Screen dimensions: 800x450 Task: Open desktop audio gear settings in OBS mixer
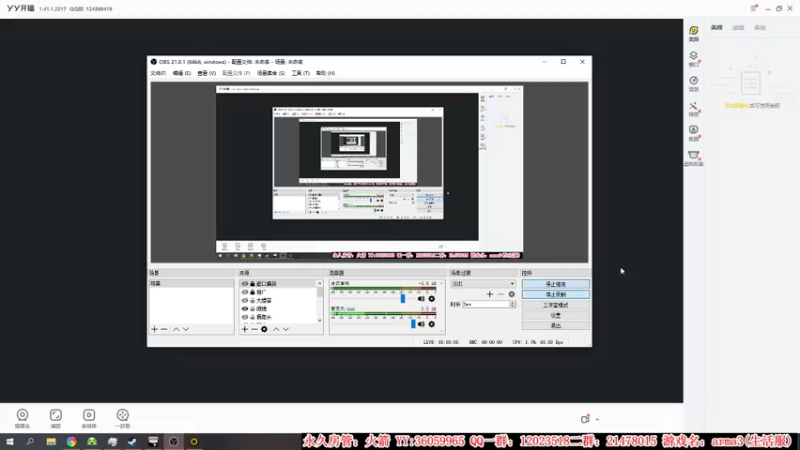click(x=432, y=298)
